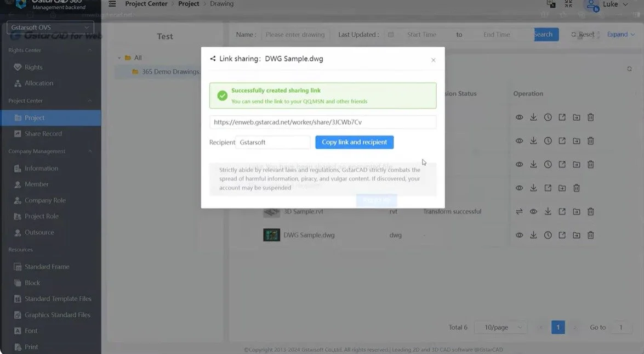The height and width of the screenshot is (354, 644).
Task: Click the sharing link URL field
Action: [323, 122]
